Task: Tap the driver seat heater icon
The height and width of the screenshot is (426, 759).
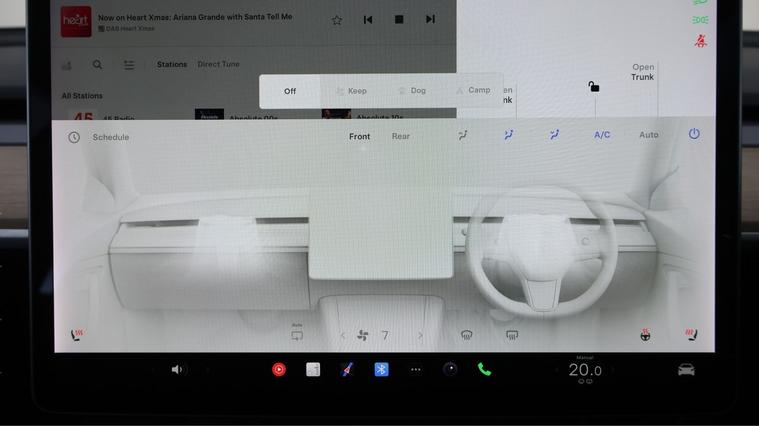Action: 690,335
